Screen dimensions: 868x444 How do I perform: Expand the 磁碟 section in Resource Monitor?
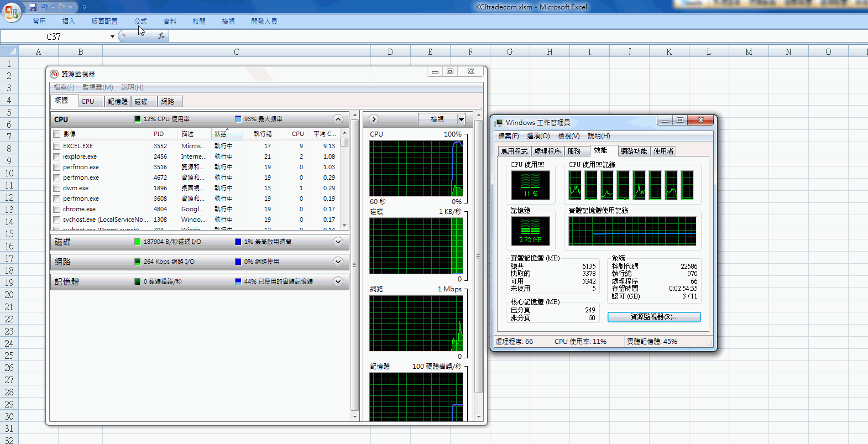[x=338, y=242]
